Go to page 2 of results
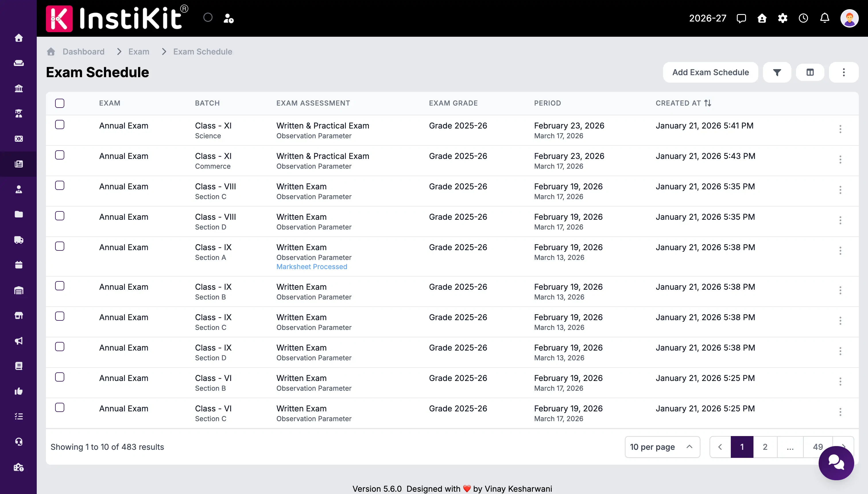This screenshot has width=868, height=494. pyautogui.click(x=765, y=447)
